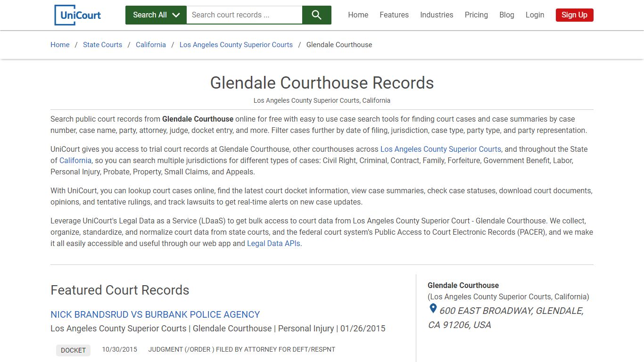Open Nick Brandsrud vs Burbank Police Agency case

point(155,314)
